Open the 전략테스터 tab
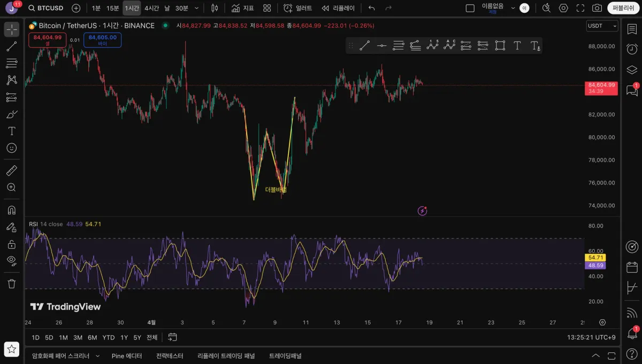642x364 pixels. [x=170, y=355]
